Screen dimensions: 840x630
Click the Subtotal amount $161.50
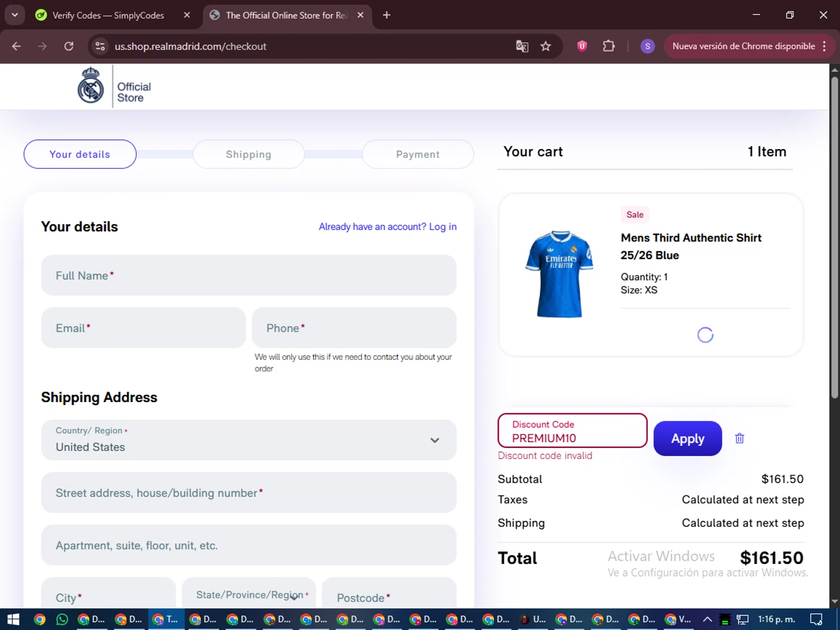(x=782, y=479)
